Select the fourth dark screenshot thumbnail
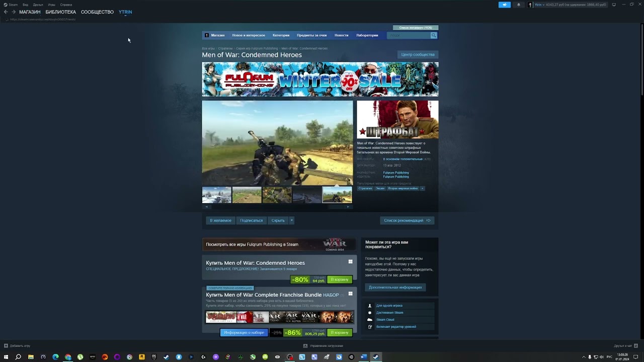The image size is (644, 362). click(x=307, y=195)
